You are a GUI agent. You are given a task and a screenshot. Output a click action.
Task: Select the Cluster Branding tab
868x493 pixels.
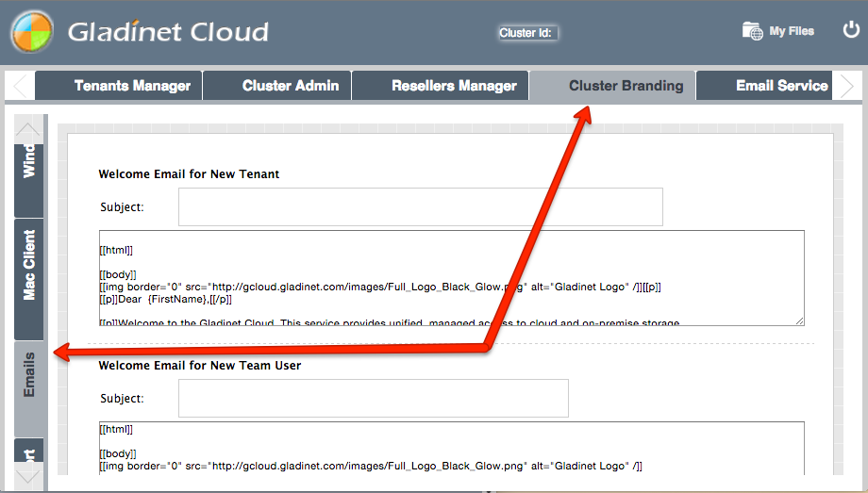(x=612, y=86)
